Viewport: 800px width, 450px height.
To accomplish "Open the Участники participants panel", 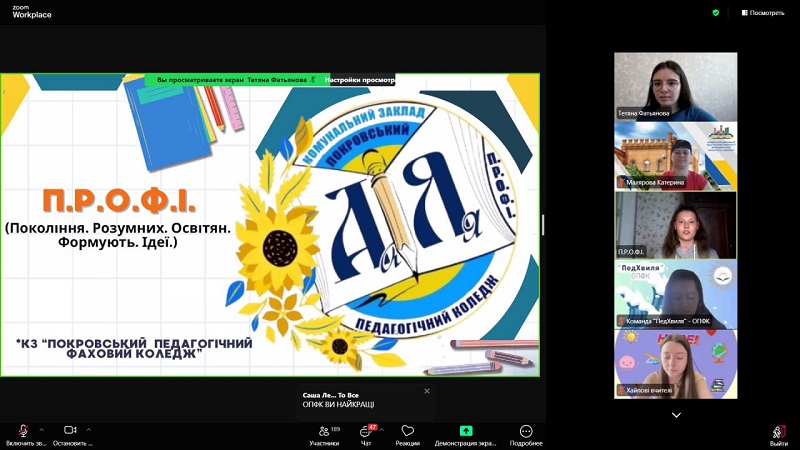I will click(323, 431).
